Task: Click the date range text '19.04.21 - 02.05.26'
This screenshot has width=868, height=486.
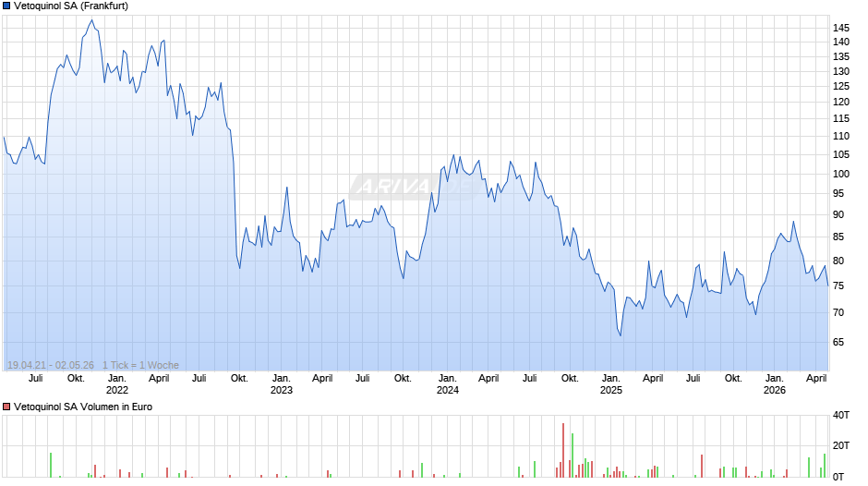Action: [x=51, y=365]
